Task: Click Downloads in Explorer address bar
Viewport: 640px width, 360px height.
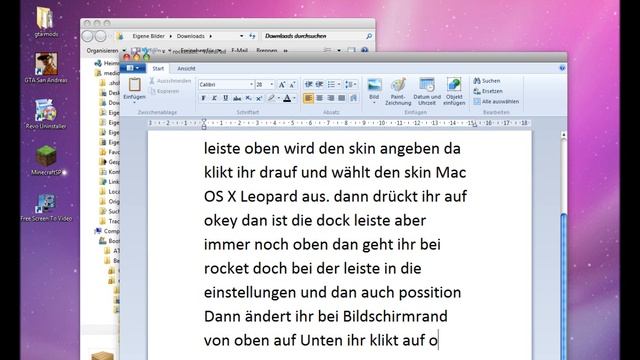Action: [190, 36]
